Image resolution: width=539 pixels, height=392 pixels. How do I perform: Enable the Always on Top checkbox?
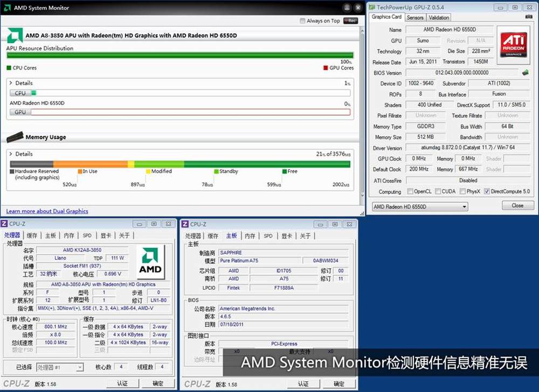[x=302, y=21]
